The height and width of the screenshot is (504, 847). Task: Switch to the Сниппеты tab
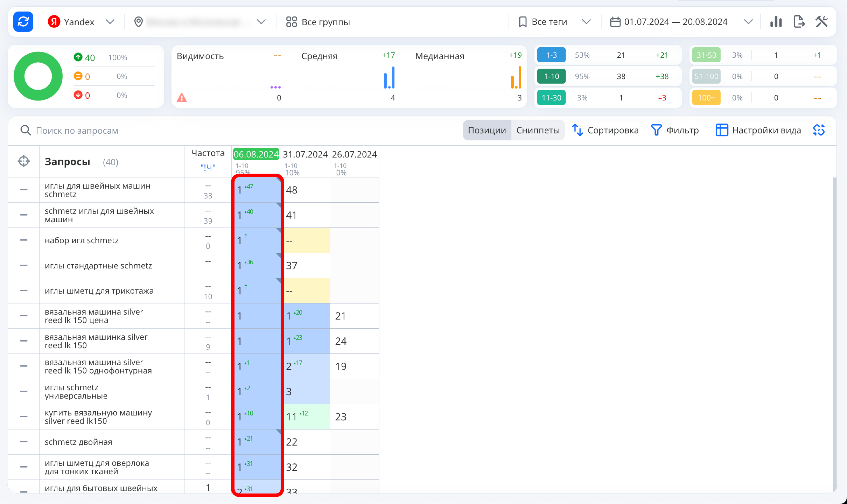(x=538, y=130)
